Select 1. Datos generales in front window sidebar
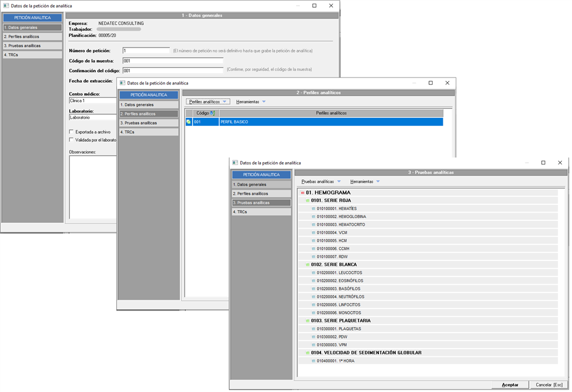This screenshot has height=392, width=572. (261, 185)
